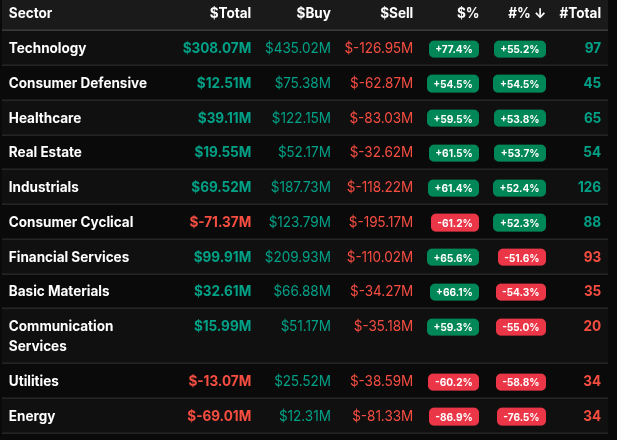Open the Technology sector row
This screenshot has width=617, height=440.
[47, 48]
